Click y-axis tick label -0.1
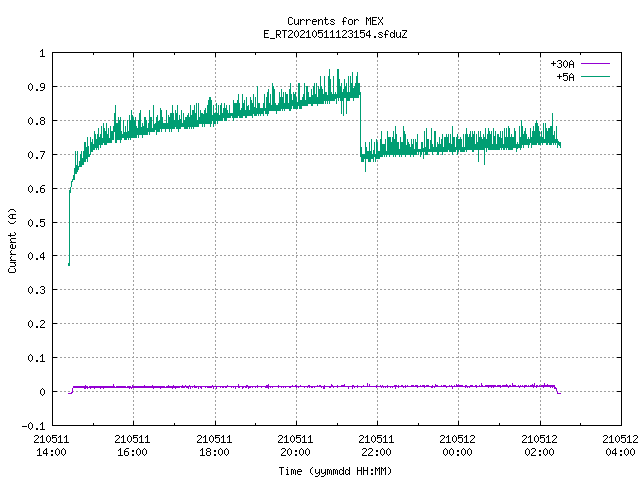Viewport: 640px width, 480px height. (33, 426)
